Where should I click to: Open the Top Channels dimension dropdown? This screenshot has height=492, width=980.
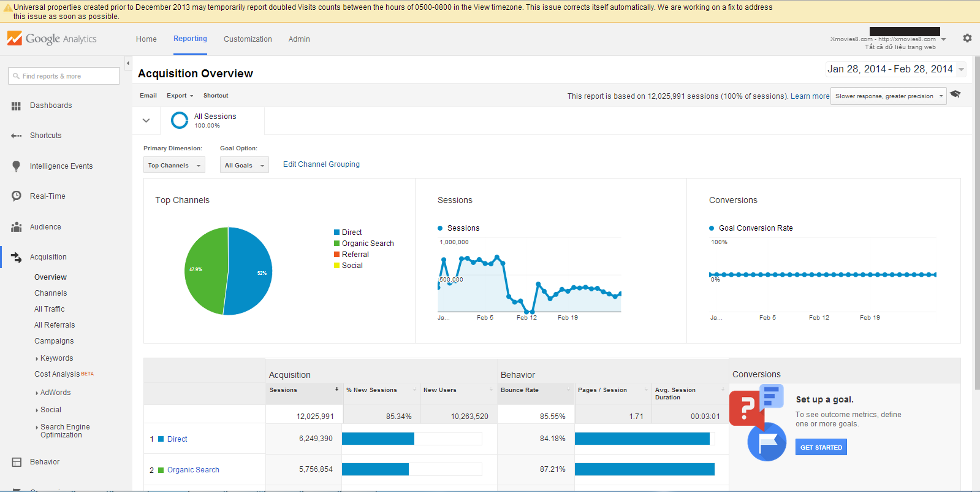[174, 166]
